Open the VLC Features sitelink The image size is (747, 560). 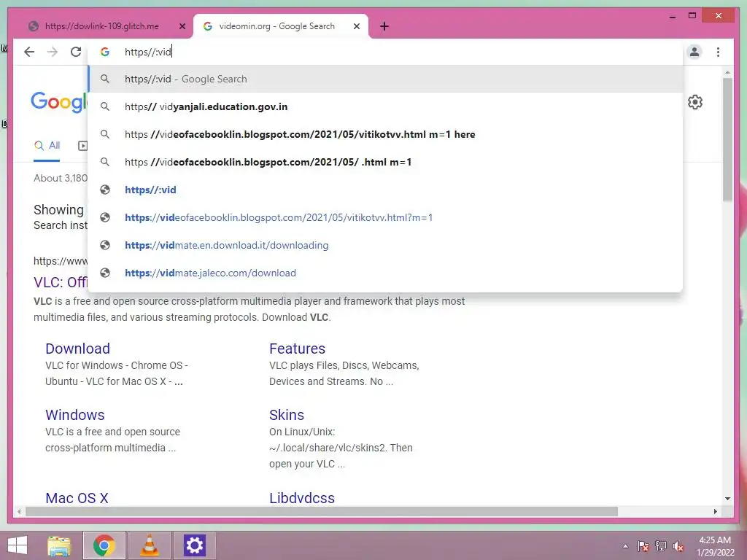click(x=297, y=349)
